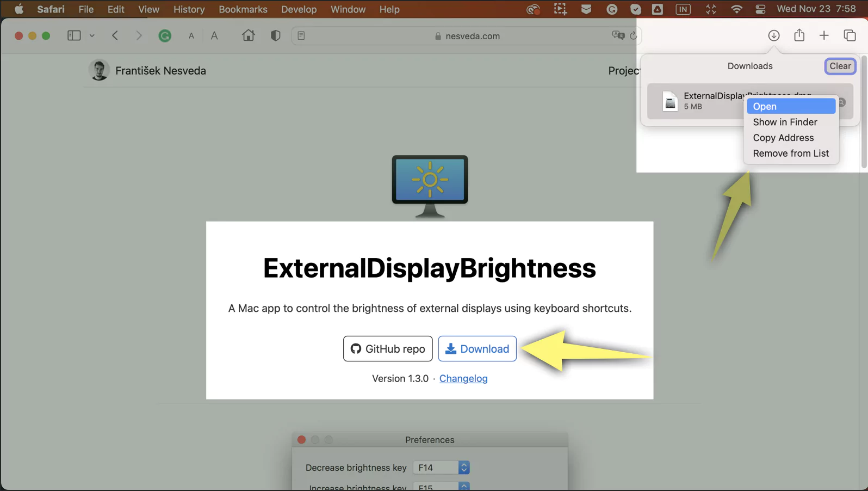Open the privacy report shield icon
This screenshot has height=491, width=868.
pyautogui.click(x=276, y=35)
